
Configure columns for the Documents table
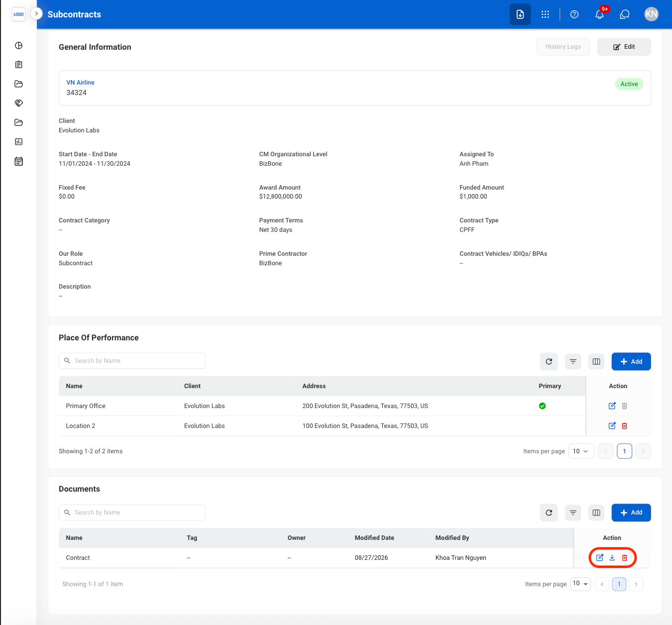[x=596, y=513]
